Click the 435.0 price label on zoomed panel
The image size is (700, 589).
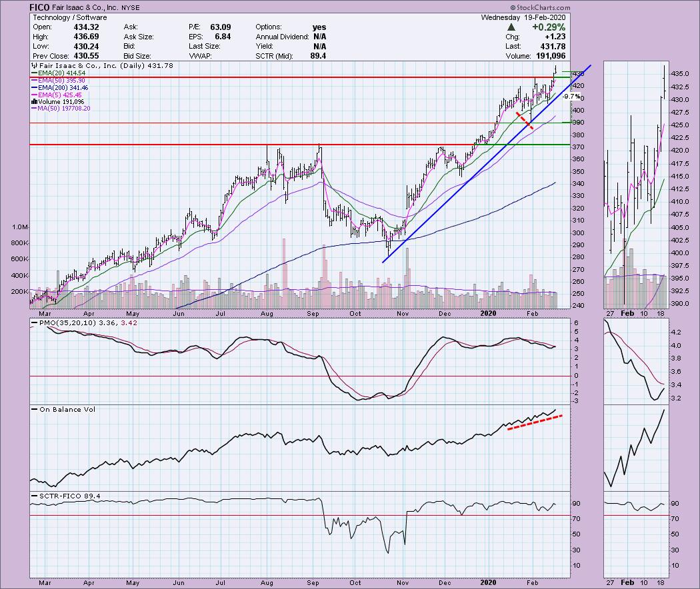pos(680,73)
